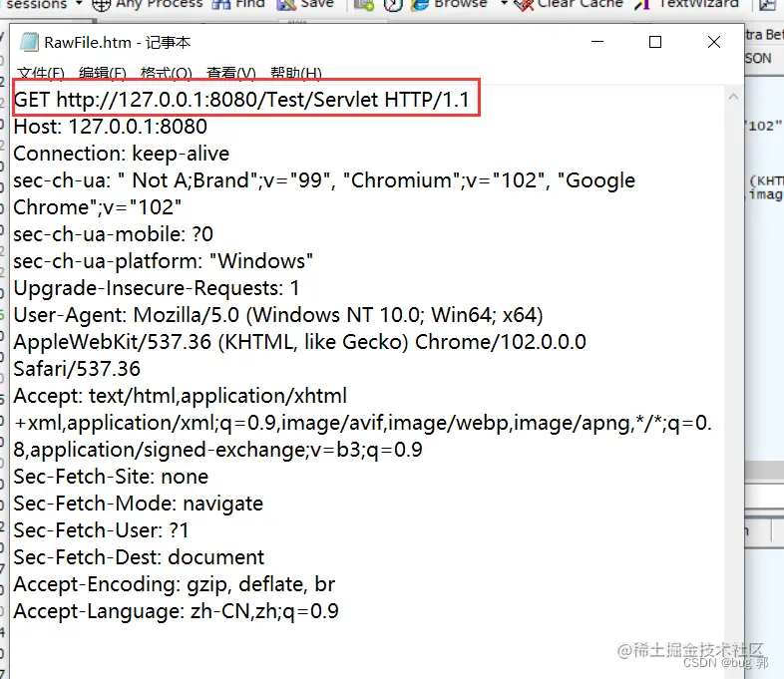Click the Notepad icon in the title bar

point(29,42)
